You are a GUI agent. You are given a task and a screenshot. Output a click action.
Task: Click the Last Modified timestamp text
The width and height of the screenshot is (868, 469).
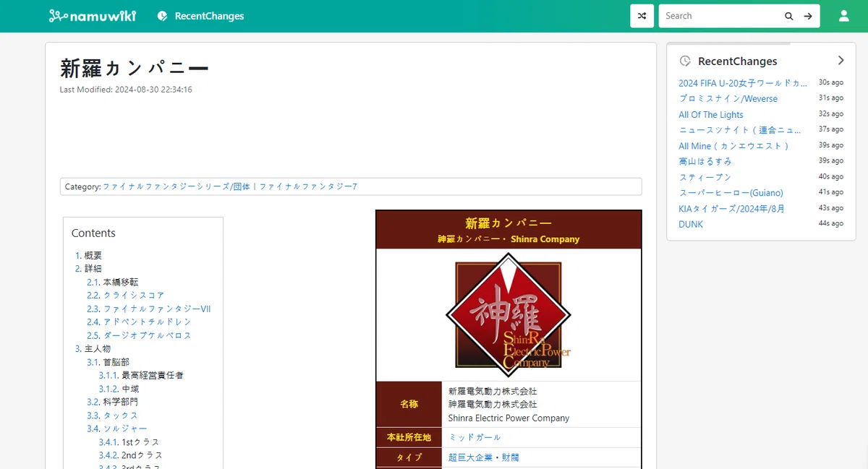tap(126, 90)
